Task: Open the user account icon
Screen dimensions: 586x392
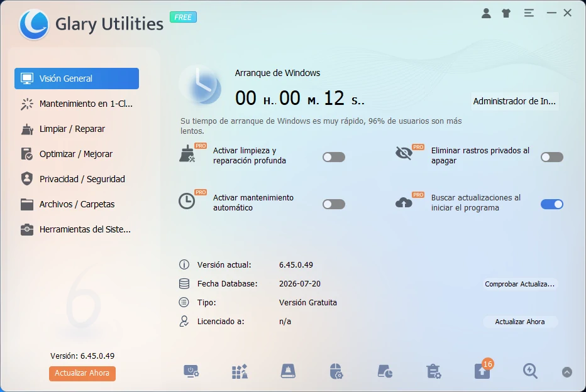Action: coord(486,13)
